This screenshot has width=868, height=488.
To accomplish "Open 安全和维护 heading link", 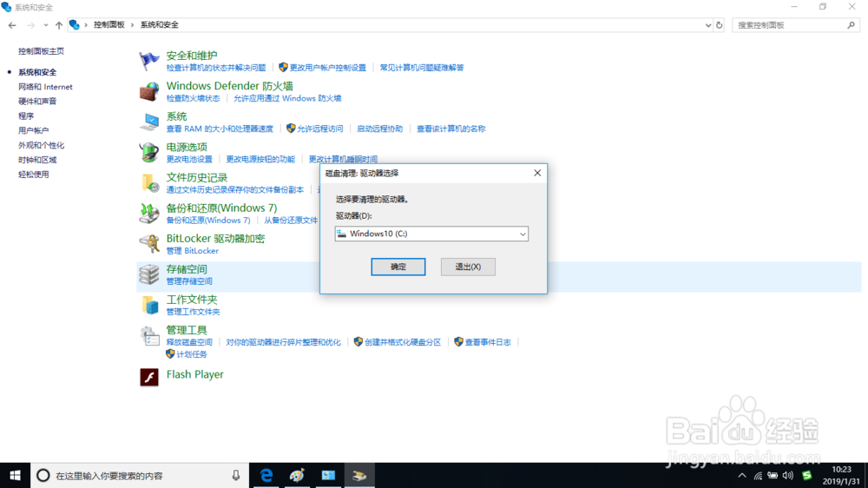I will 192,56.
